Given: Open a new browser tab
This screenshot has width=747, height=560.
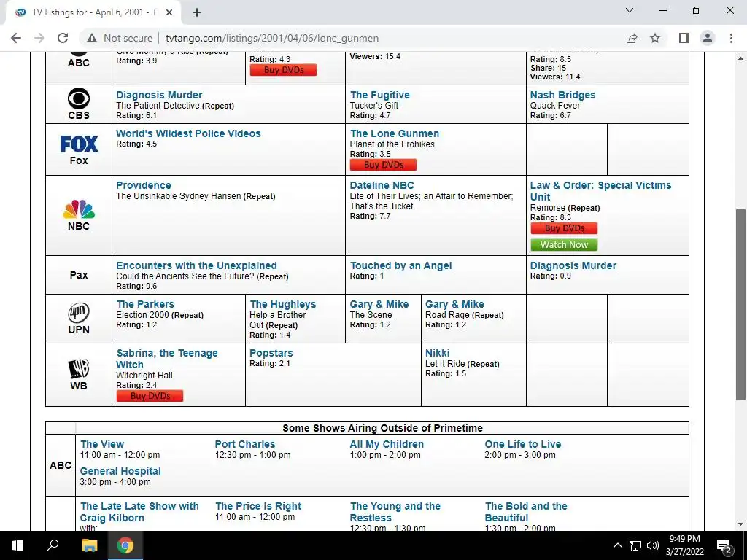Looking at the screenshot, I should (x=197, y=12).
